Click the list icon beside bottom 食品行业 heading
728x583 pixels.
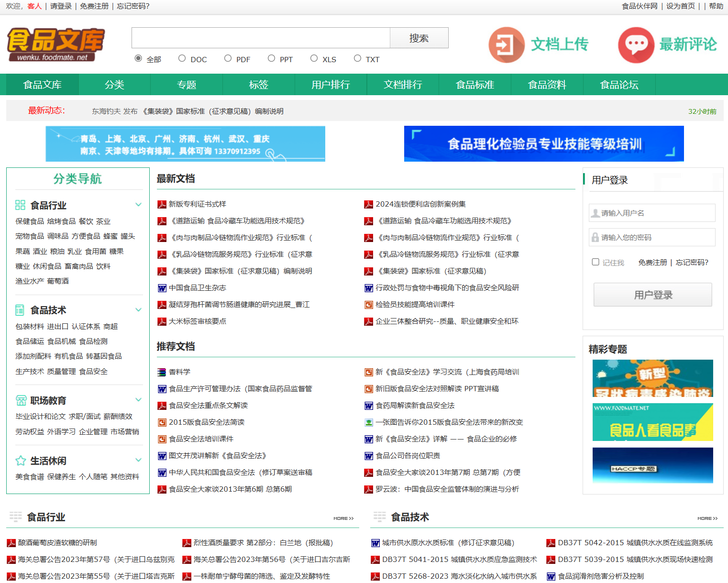(16, 517)
